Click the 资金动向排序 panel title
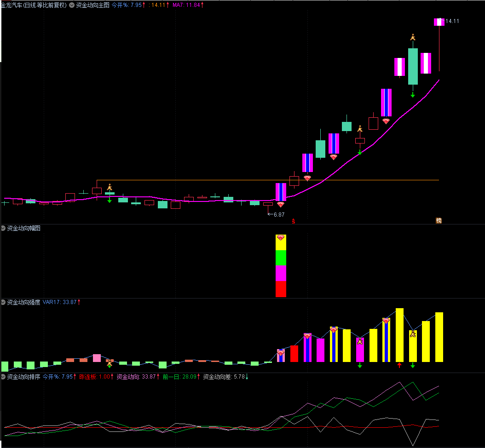This screenshot has width=485, height=448. 23,377
